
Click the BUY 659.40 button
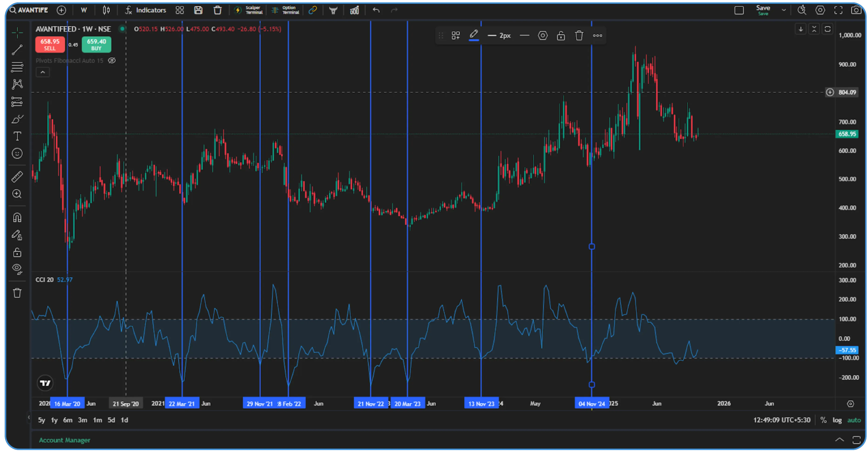96,44
